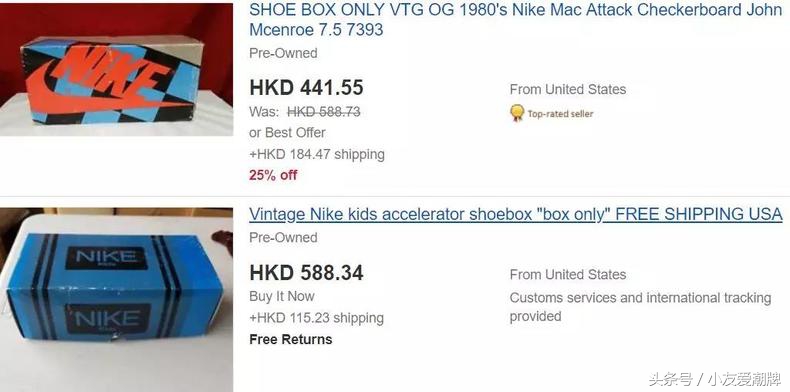Click the +HKD 115.23 shipping text
The height and width of the screenshot is (392, 790).
click(316, 318)
